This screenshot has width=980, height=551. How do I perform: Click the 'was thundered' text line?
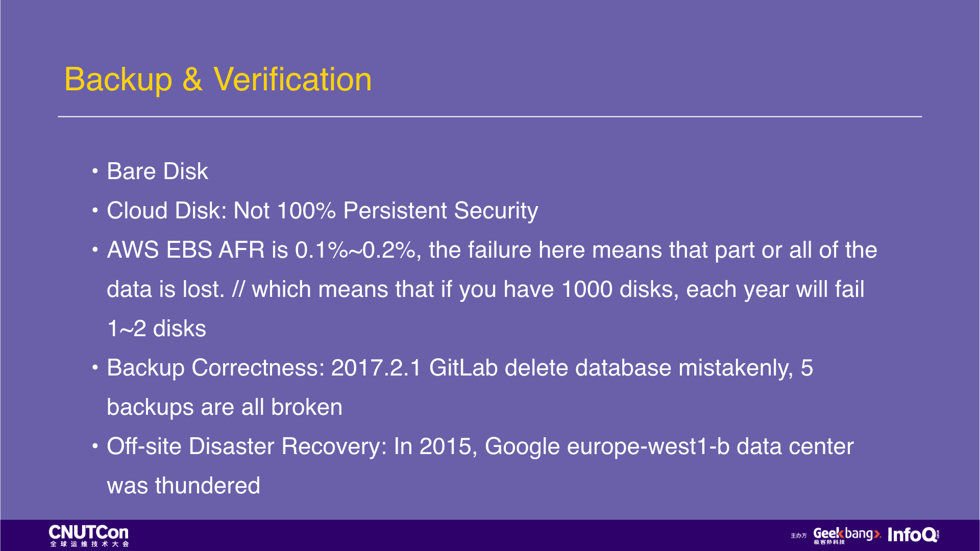tap(183, 485)
